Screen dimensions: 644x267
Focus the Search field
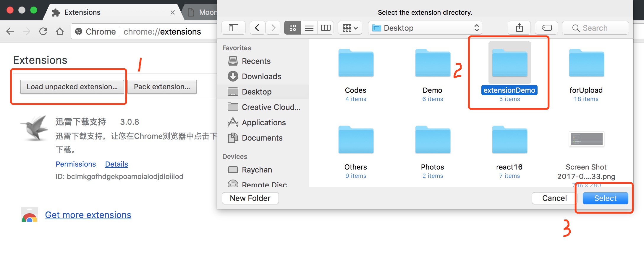tap(595, 28)
